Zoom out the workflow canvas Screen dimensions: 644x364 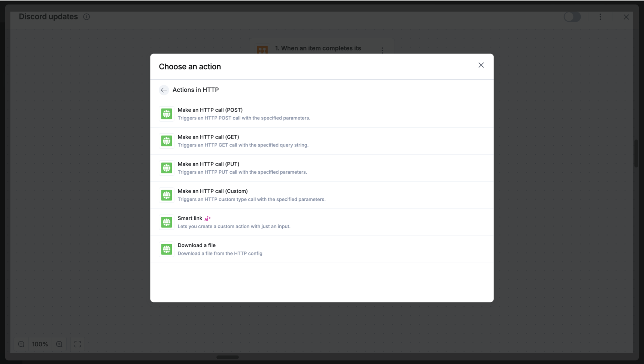coord(21,344)
